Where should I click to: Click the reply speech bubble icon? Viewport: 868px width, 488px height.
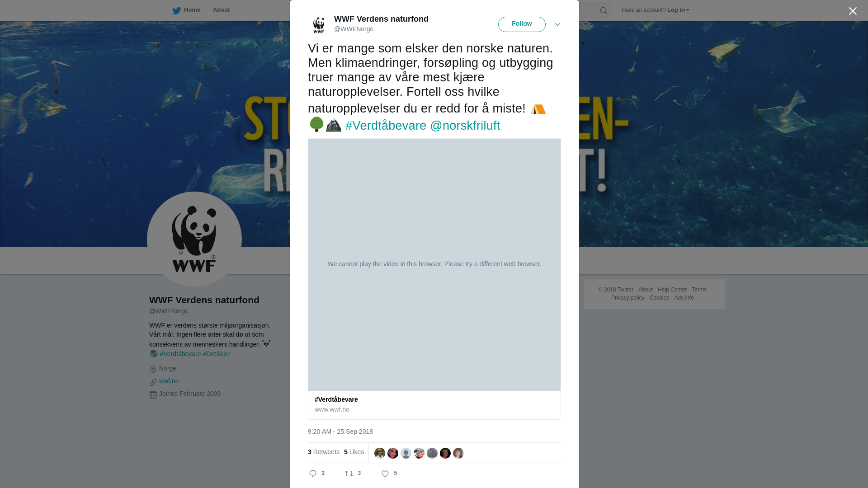click(313, 474)
